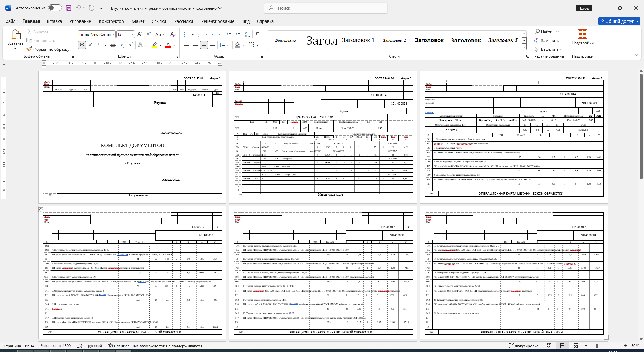Viewport: 644px width, 352px height.
Task: Sort selected text alphabetically
Action: click(x=248, y=34)
